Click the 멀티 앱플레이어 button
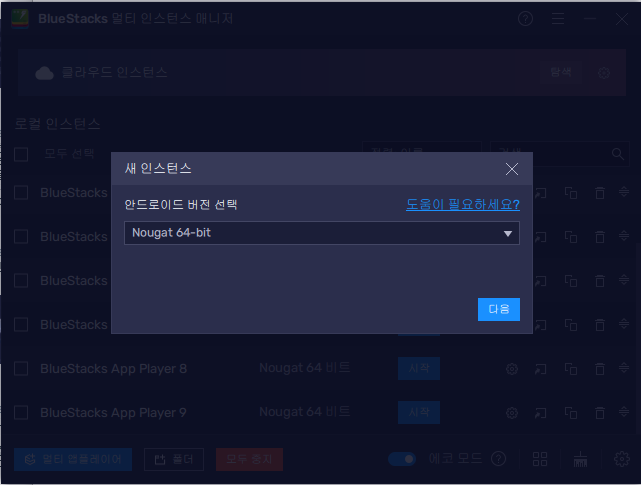The image size is (641, 485). [73, 459]
